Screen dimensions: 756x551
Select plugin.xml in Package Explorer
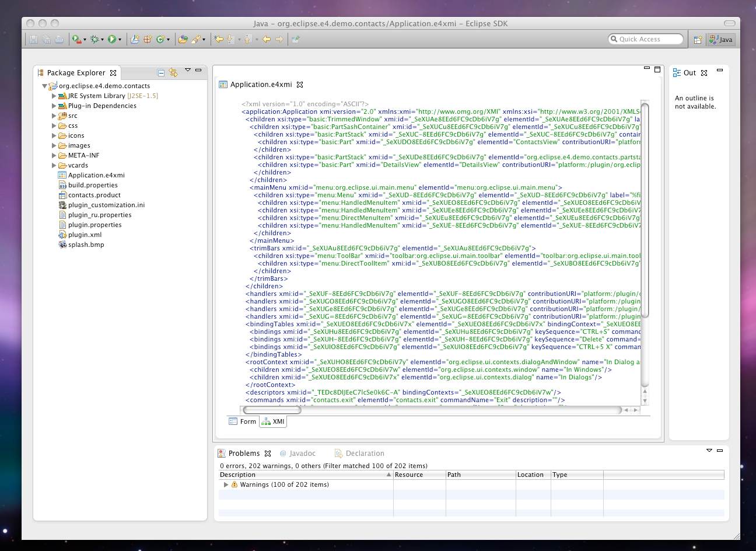pos(85,235)
